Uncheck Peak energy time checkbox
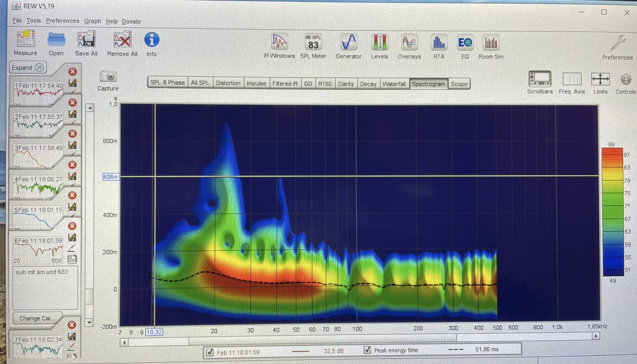The width and height of the screenshot is (637, 364). (367, 350)
